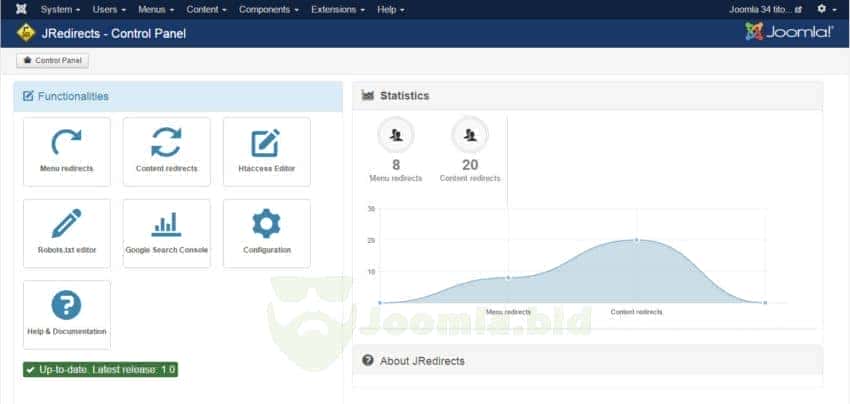This screenshot has height=404, width=850.
Task: Click the Statistics chart header icon
Action: 368,95
